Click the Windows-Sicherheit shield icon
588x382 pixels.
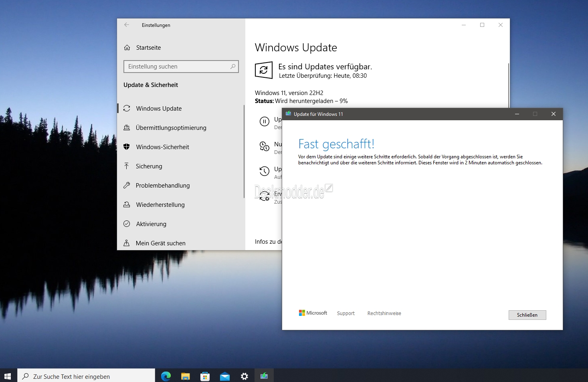pyautogui.click(x=127, y=147)
